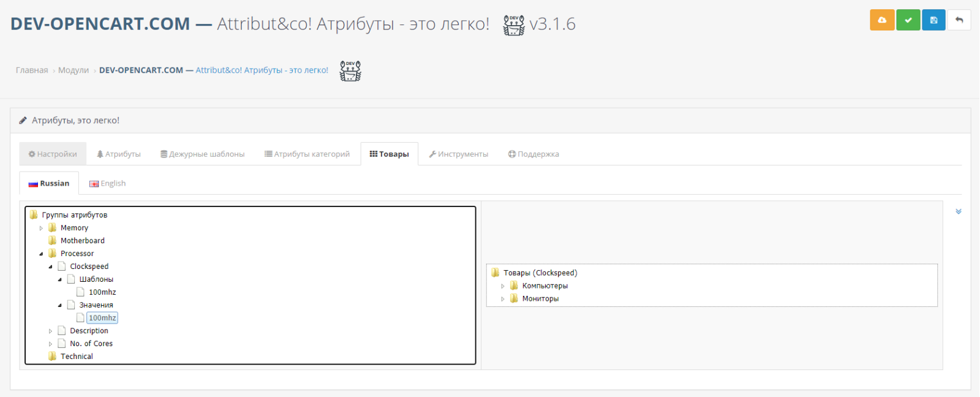The image size is (980, 397).
Task: Select the Значения tree item
Action: [96, 305]
